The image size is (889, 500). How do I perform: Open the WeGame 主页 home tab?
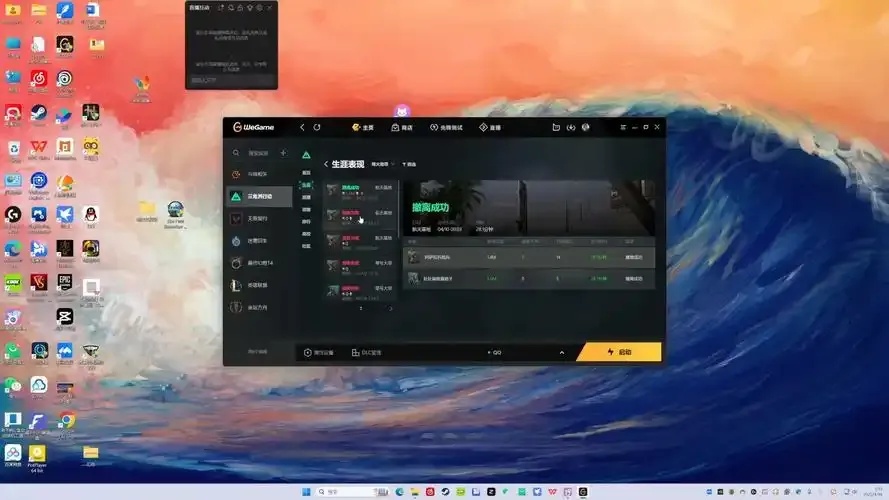[x=363, y=128]
